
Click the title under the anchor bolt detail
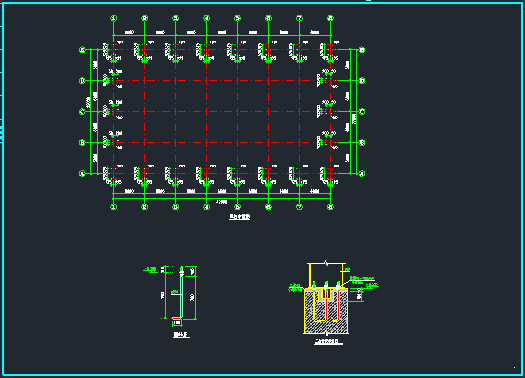click(x=181, y=334)
